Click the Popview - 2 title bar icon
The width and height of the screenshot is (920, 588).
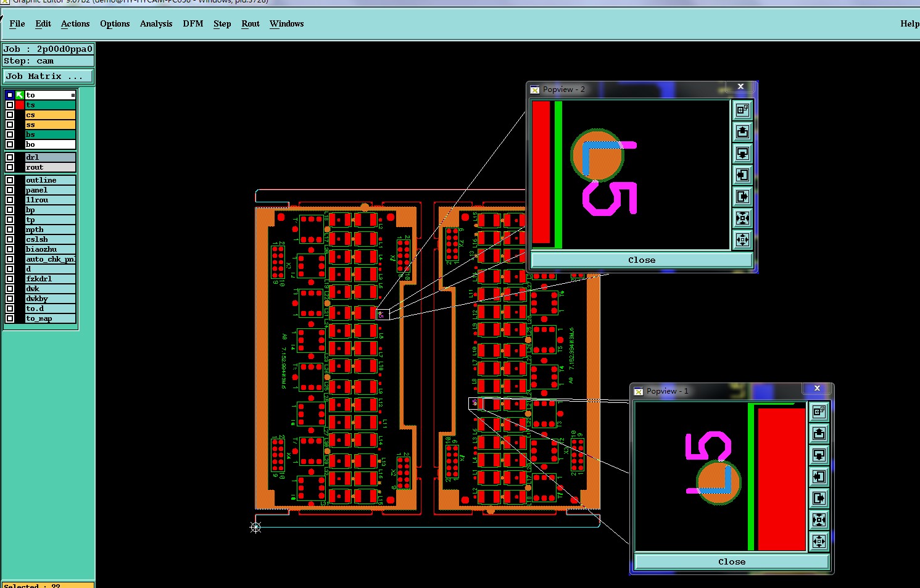point(535,90)
